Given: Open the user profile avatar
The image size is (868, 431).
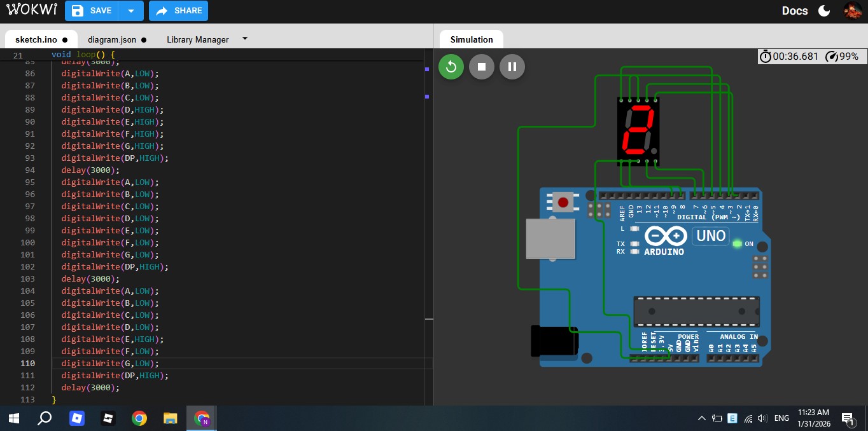Looking at the screenshot, I should pyautogui.click(x=852, y=11).
